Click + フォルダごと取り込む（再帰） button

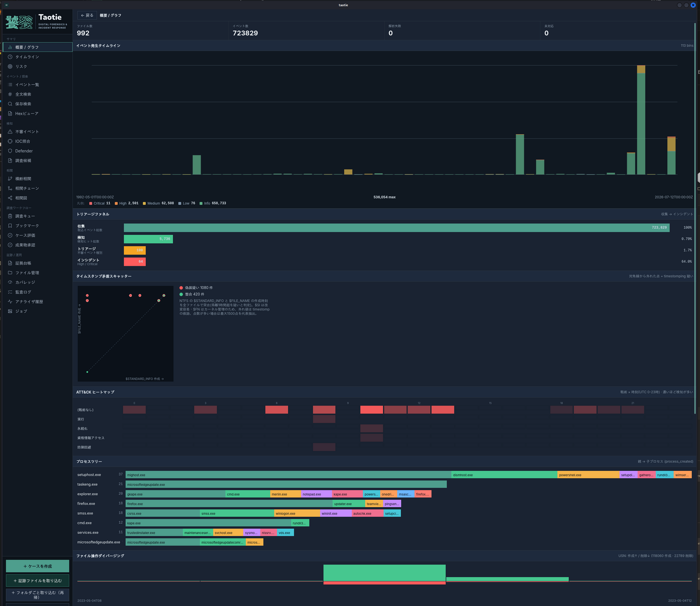click(38, 595)
